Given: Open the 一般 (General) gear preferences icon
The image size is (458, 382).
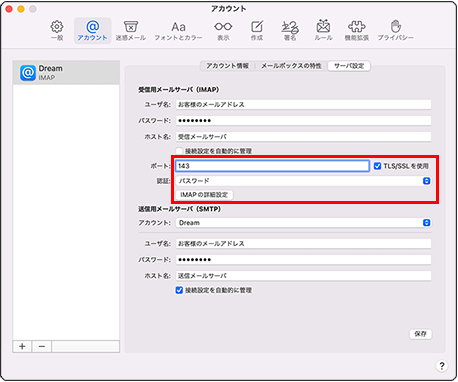Looking at the screenshot, I should tap(57, 30).
